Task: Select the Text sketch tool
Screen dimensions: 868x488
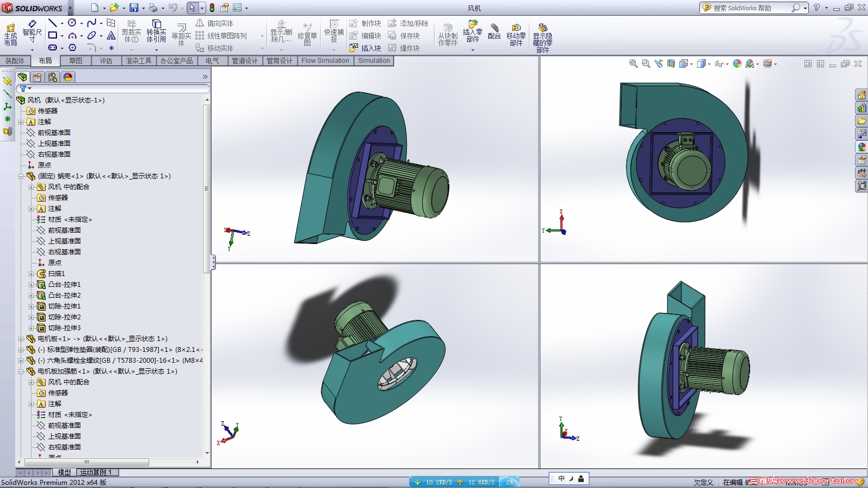Action: click(x=111, y=35)
